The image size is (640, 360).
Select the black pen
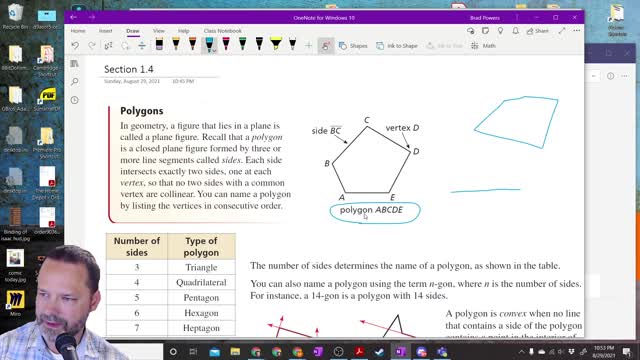[259, 44]
